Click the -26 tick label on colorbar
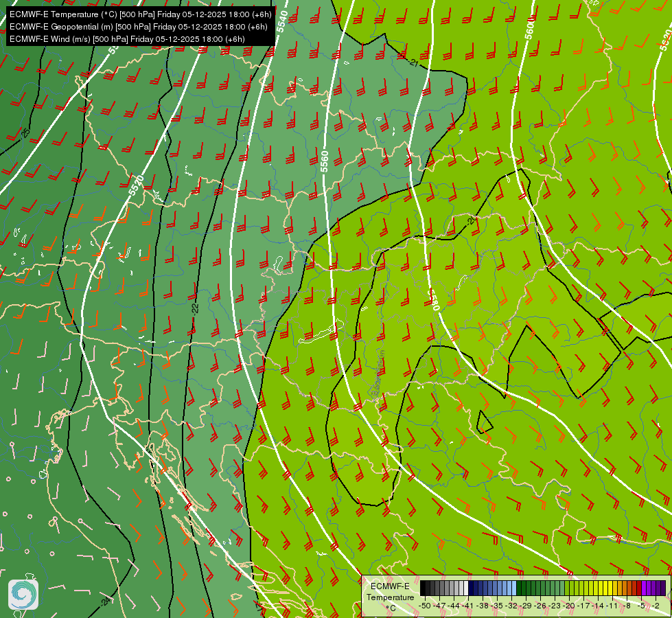The width and height of the screenshot is (672, 618). tap(542, 606)
